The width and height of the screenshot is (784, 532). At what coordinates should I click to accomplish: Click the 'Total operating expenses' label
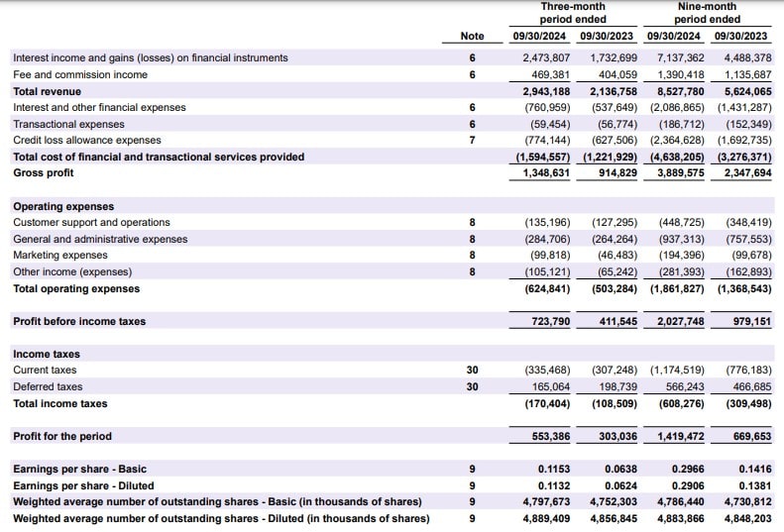click(76, 289)
